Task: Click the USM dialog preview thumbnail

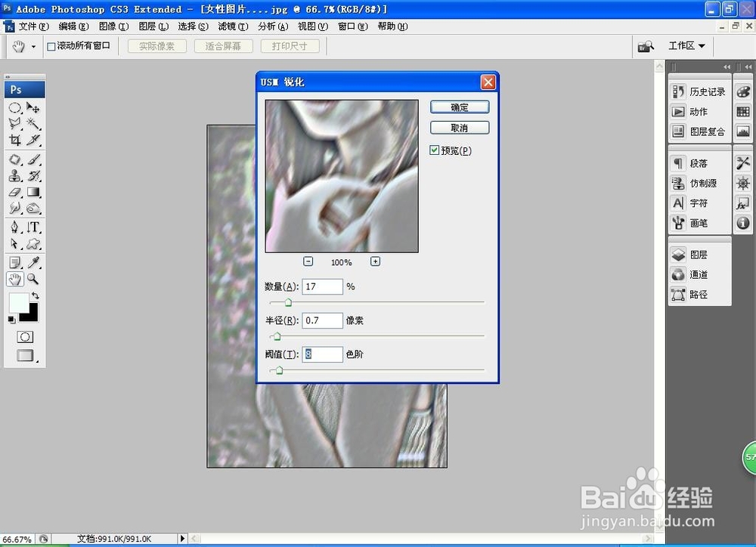Action: click(342, 176)
